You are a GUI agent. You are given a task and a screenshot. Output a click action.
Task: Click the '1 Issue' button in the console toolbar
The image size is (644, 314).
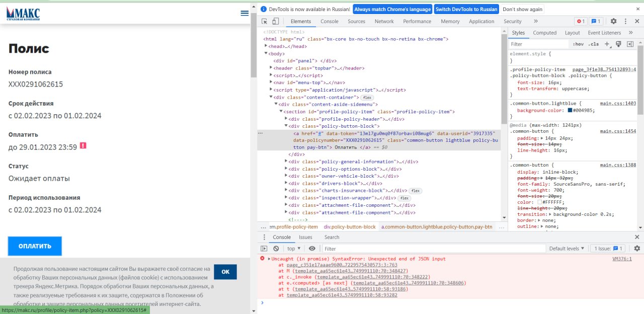click(608, 249)
